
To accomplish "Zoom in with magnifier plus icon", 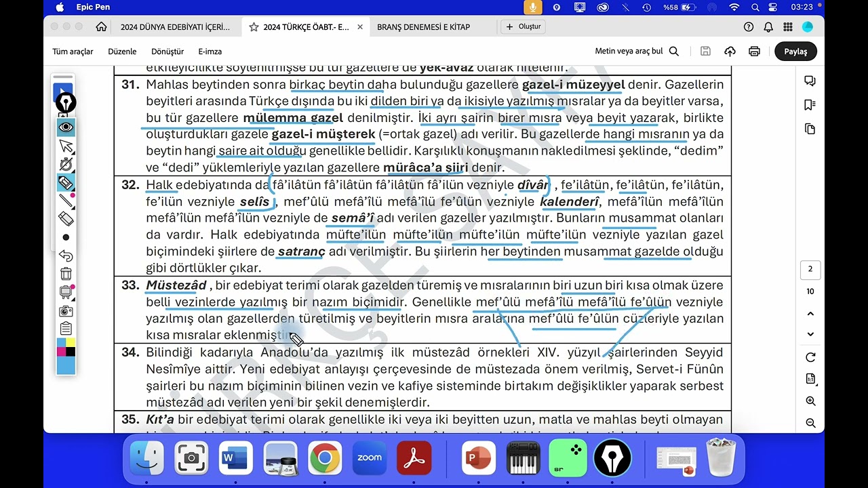I will coord(810,401).
